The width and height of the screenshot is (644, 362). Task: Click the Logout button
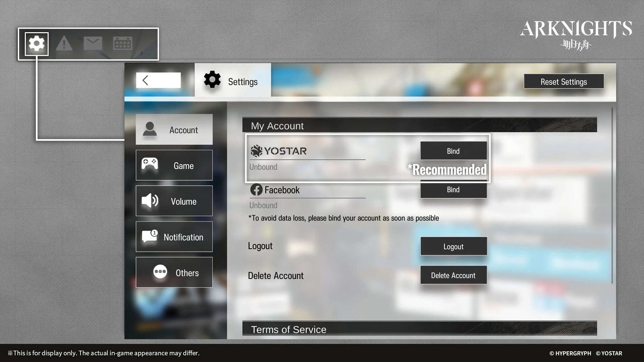point(453,246)
